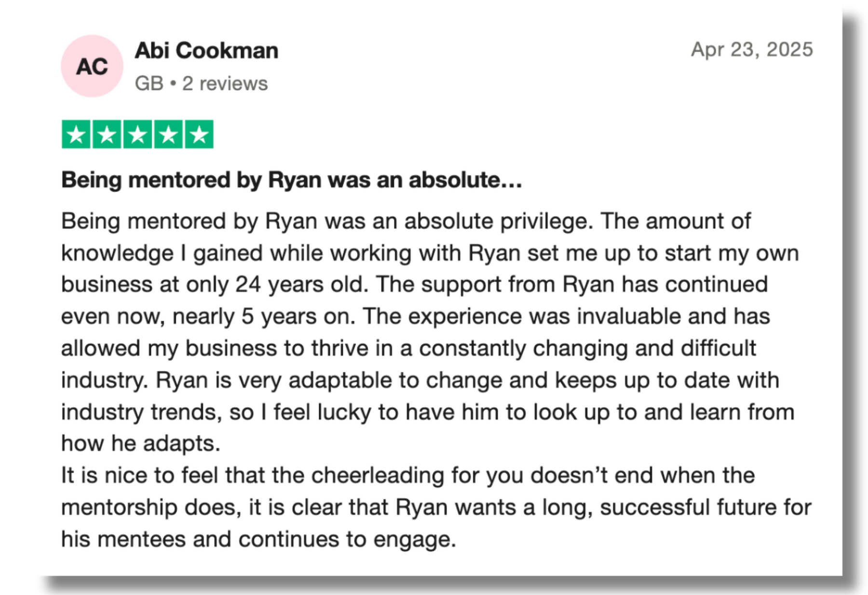Click the "how he adapts." line
This screenshot has width=868, height=595.
point(140,443)
